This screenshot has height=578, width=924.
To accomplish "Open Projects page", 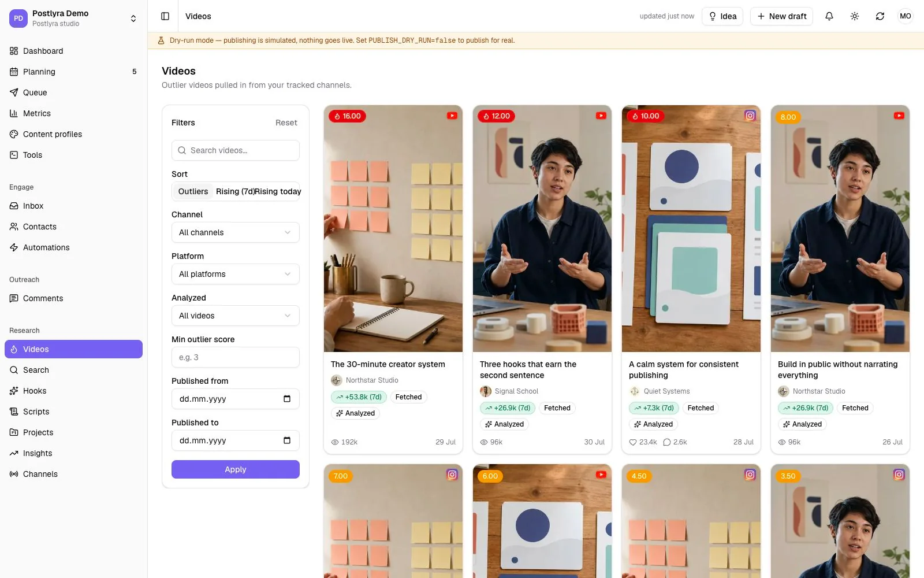I will [x=73, y=432].
